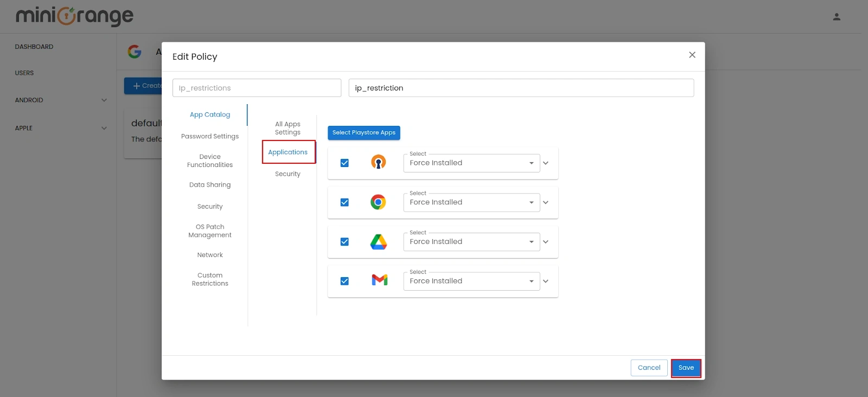The width and height of the screenshot is (868, 397).
Task: Uncheck the Google Drive app checkbox
Action: coord(344,242)
